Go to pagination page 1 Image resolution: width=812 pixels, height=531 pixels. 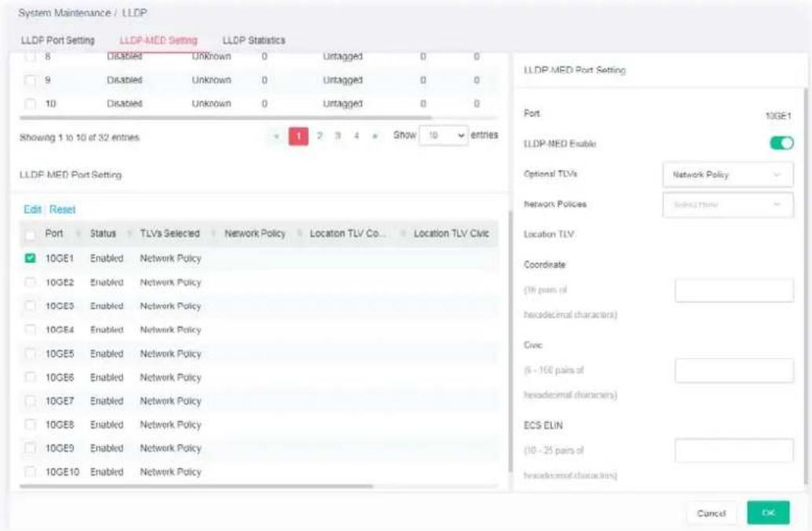pos(298,136)
